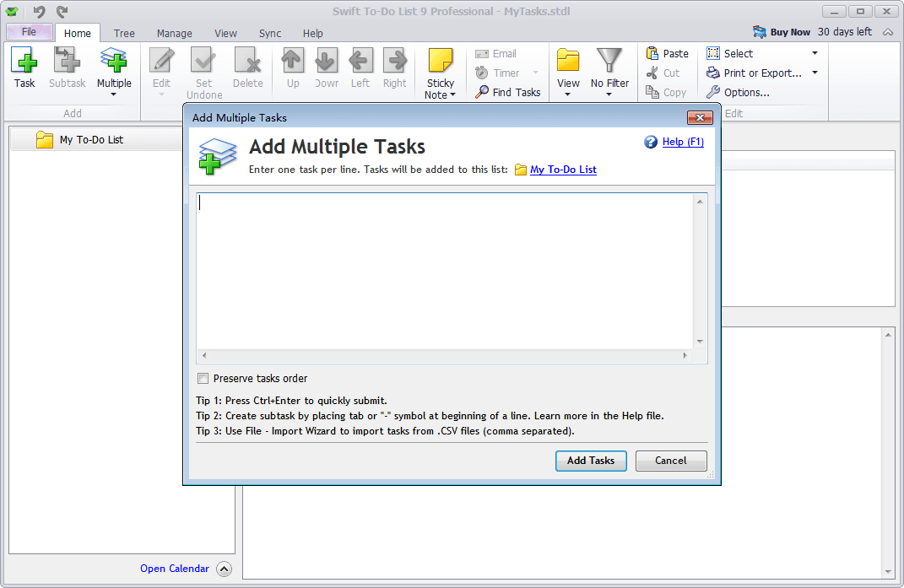The image size is (904, 588).
Task: Click the Select tool
Action: (x=730, y=54)
